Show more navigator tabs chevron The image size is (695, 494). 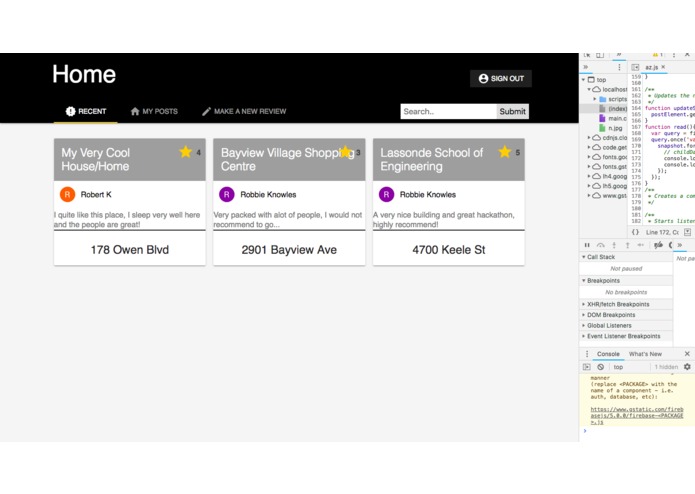coord(586,67)
